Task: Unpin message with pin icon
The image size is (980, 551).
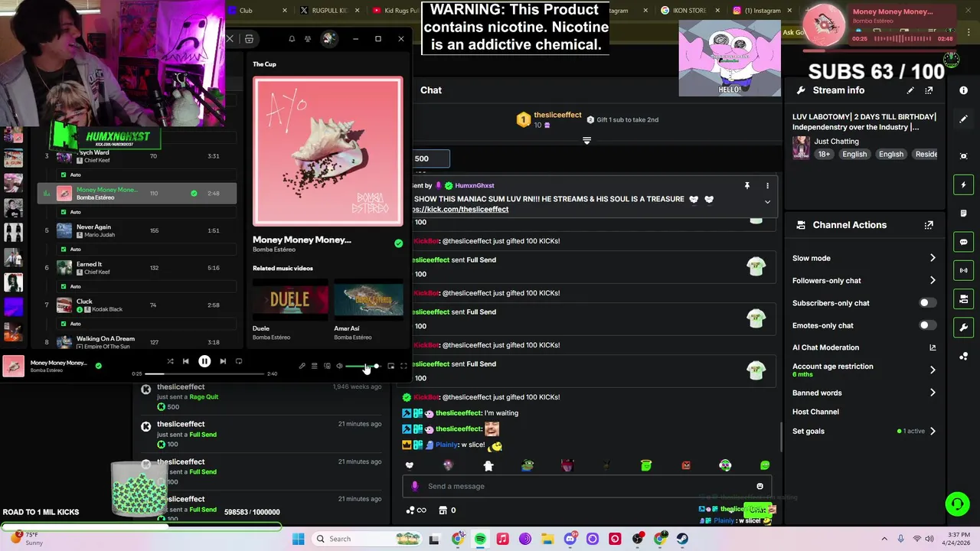Action: pos(746,186)
